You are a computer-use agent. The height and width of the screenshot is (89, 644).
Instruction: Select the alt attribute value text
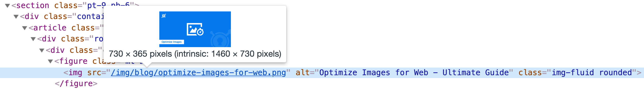pyautogui.click(x=414, y=73)
